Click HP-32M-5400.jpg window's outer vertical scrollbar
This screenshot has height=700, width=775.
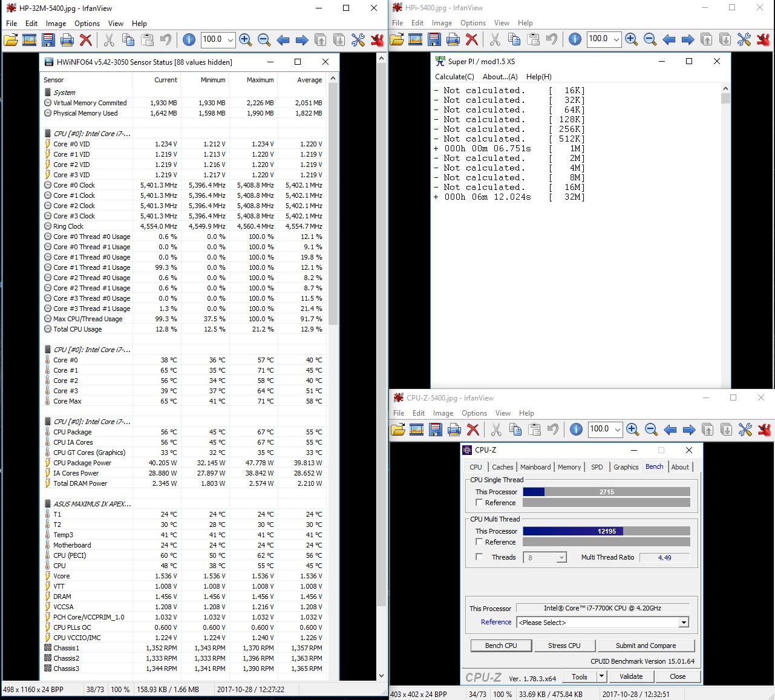coord(381,367)
